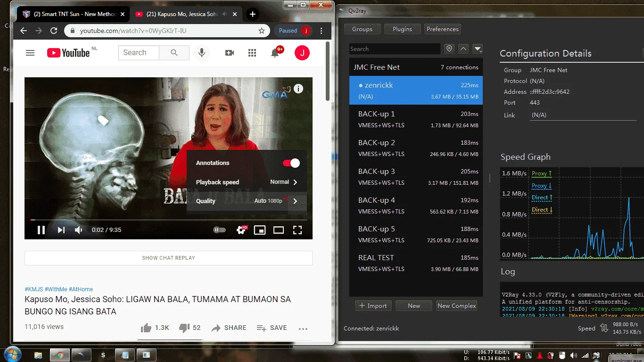Click the Chrome taskbar button

pyautogui.click(x=60, y=355)
